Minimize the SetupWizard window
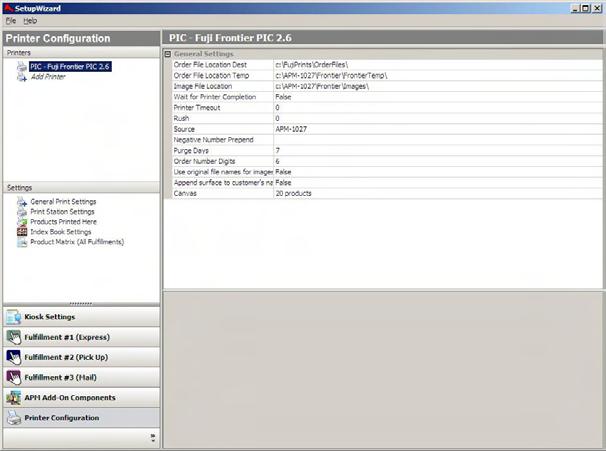The width and height of the screenshot is (606, 451). click(x=575, y=8)
